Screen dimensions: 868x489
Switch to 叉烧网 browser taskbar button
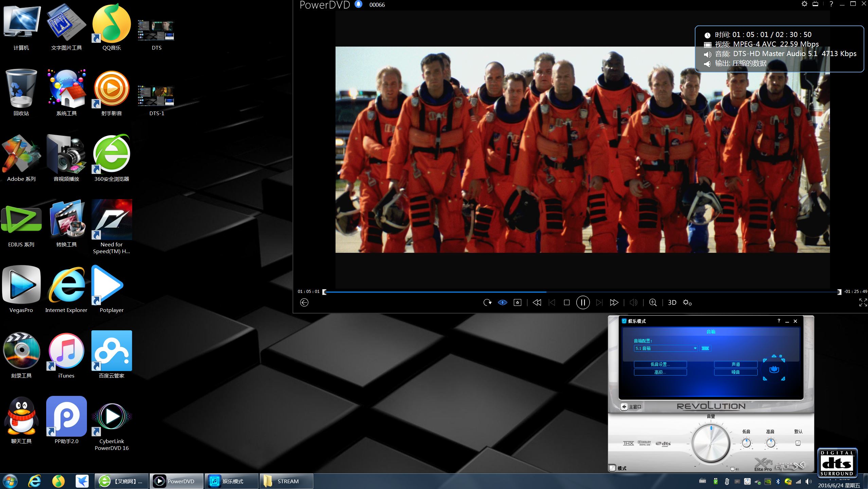coord(122,481)
